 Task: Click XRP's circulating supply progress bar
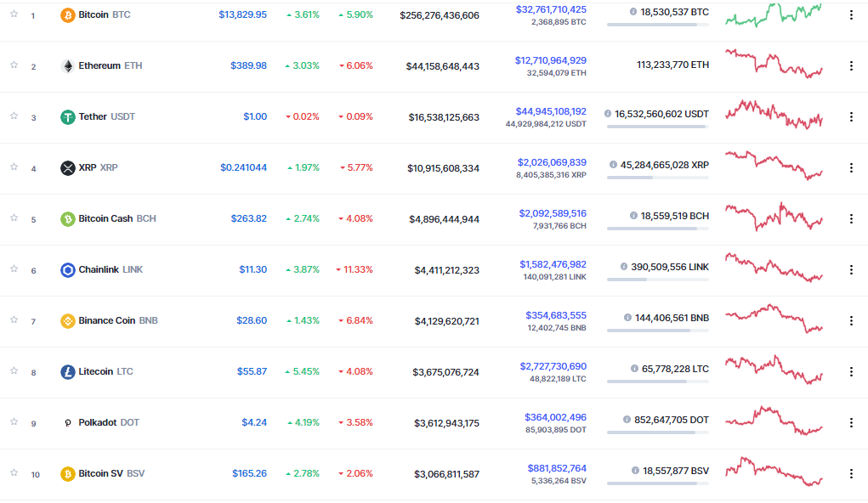(x=658, y=178)
